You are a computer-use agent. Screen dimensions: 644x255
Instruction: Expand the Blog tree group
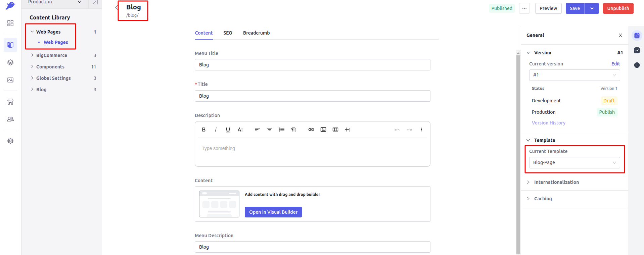pos(32,89)
